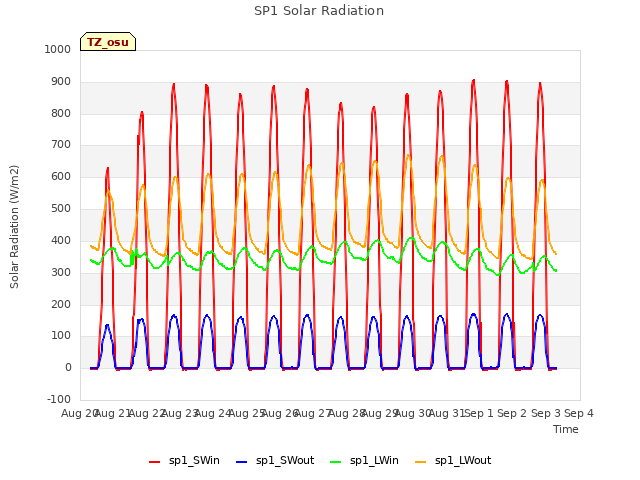Image resolution: width=640 pixels, height=480 pixels.
Task: Click the Sep 4 x-axis label
Action: click(x=579, y=413)
